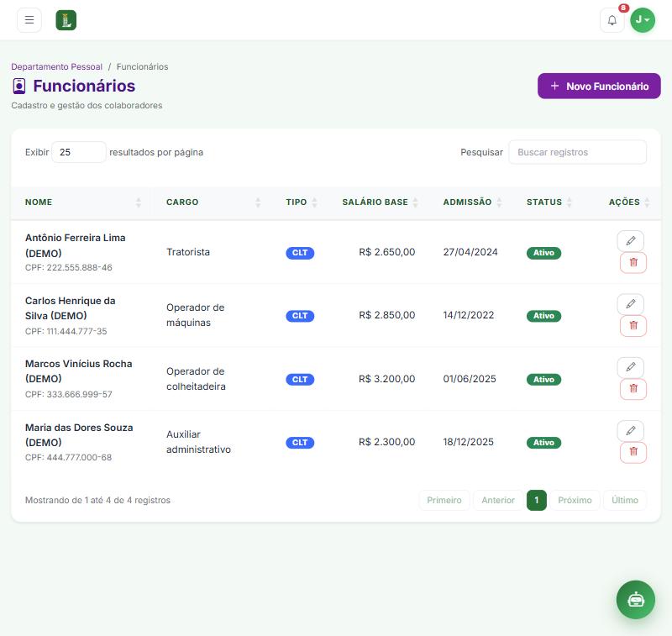
Task: Open the chatbot assistant floating button
Action: 636,600
